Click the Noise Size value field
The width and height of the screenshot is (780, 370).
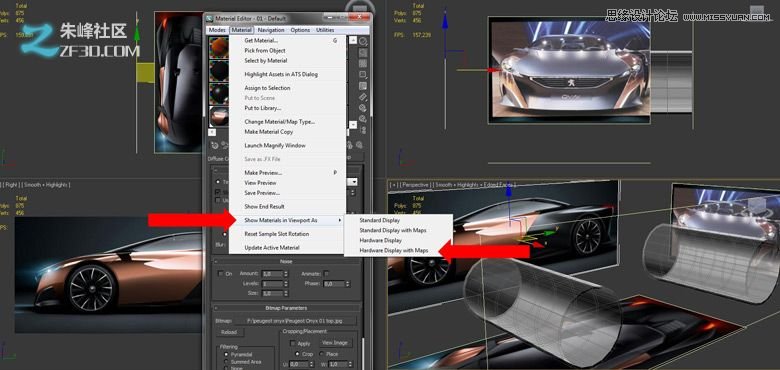click(272, 293)
